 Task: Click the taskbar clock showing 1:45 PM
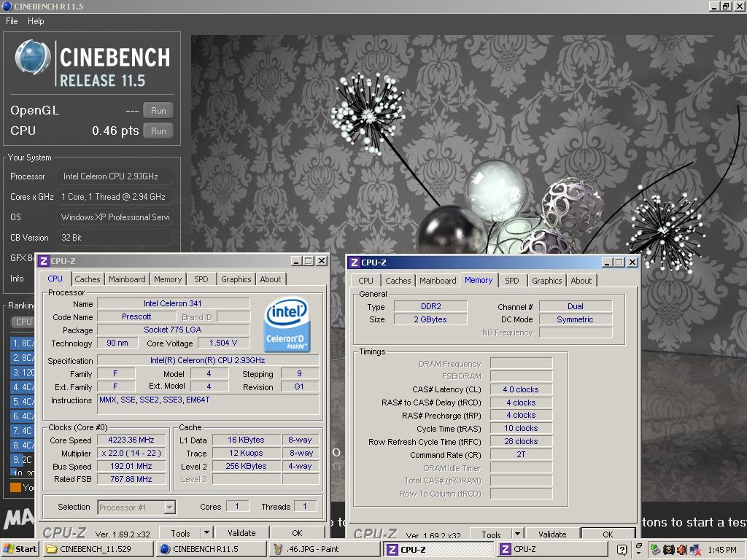point(722,550)
